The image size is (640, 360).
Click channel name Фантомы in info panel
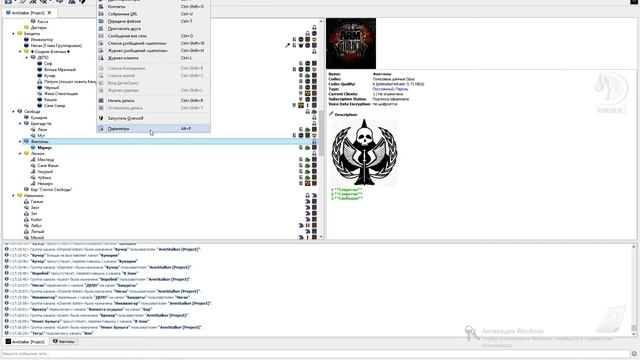tap(382, 74)
